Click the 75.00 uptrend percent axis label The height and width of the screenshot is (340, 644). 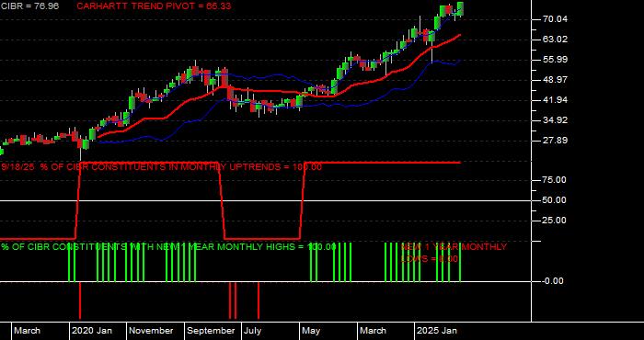click(x=555, y=179)
